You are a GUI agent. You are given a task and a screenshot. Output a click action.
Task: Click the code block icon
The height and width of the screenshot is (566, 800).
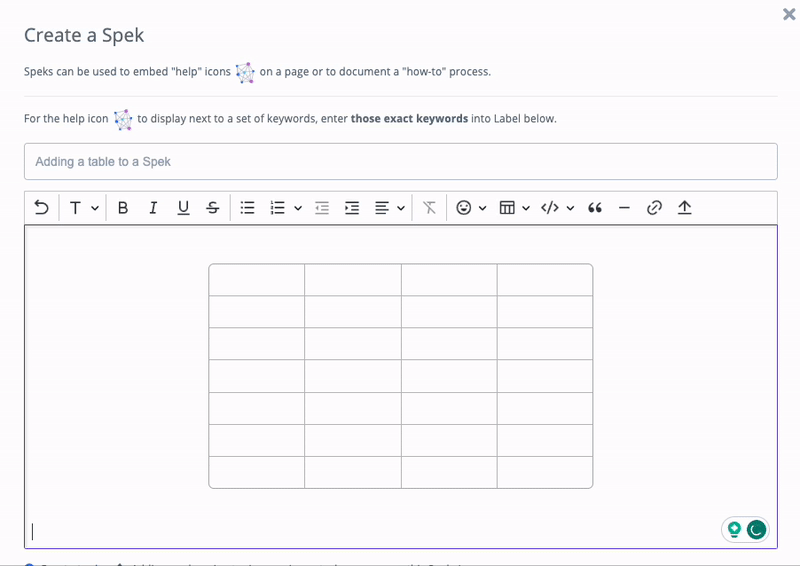[x=549, y=208]
